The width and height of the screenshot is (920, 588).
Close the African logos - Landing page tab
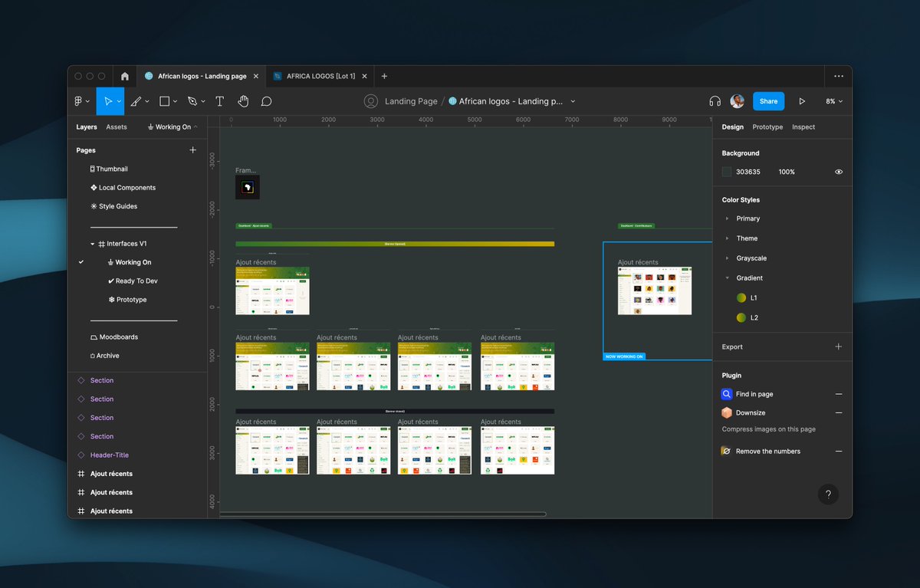(256, 76)
